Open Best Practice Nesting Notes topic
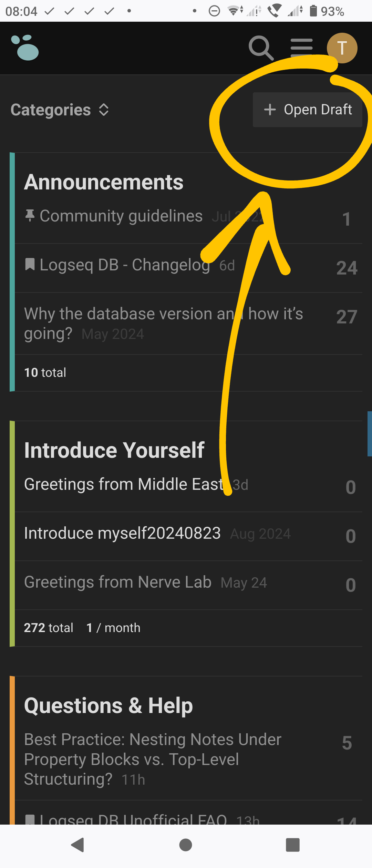372x868 pixels. (153, 759)
